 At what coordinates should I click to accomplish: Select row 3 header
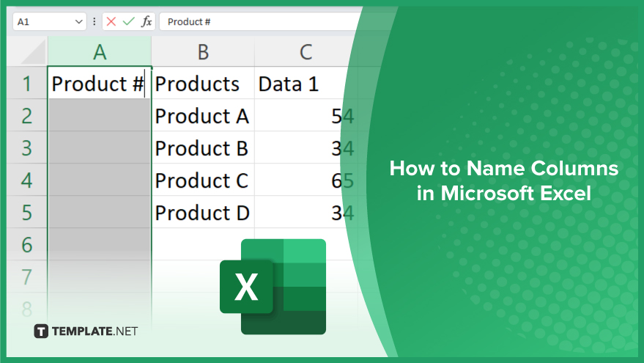(26, 147)
